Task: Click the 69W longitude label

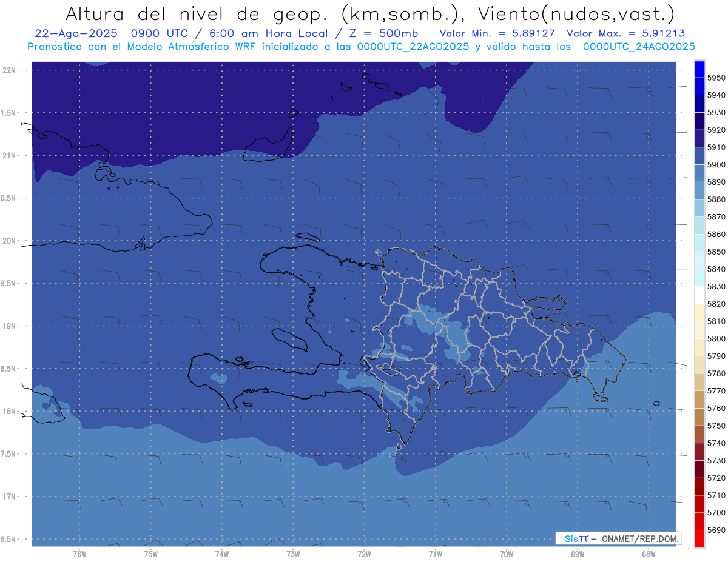Action: pos(578,554)
